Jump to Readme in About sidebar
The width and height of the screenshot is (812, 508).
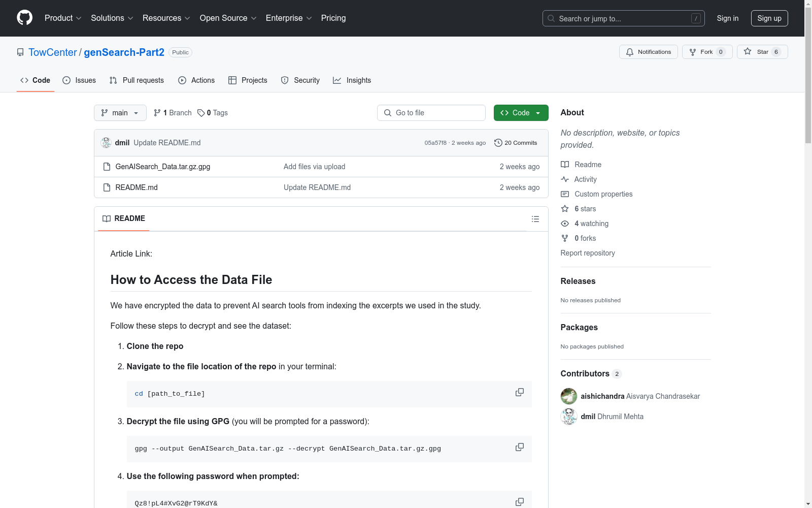(581, 165)
